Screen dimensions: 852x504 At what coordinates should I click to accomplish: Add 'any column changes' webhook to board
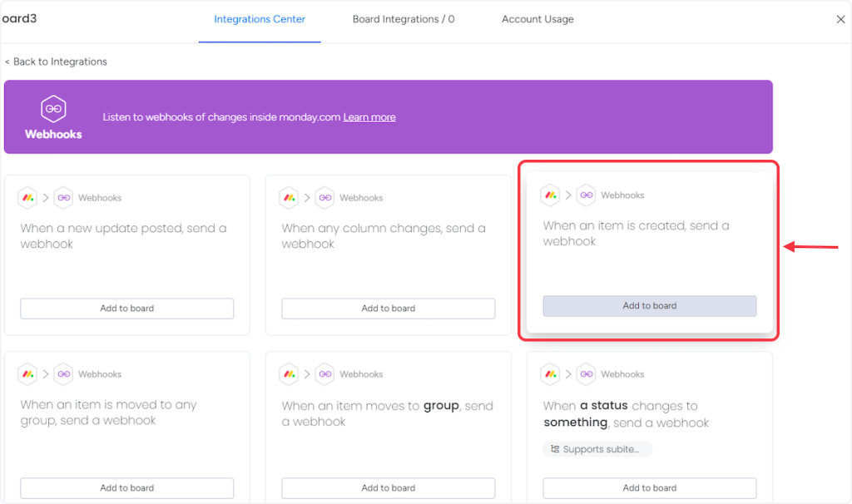[x=389, y=309]
